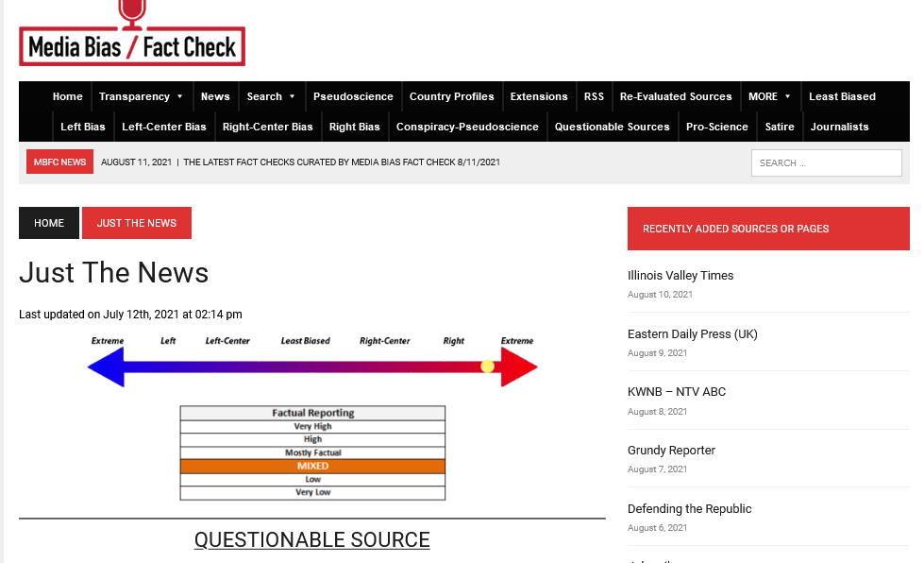Open the Journalists nav item

click(x=839, y=127)
